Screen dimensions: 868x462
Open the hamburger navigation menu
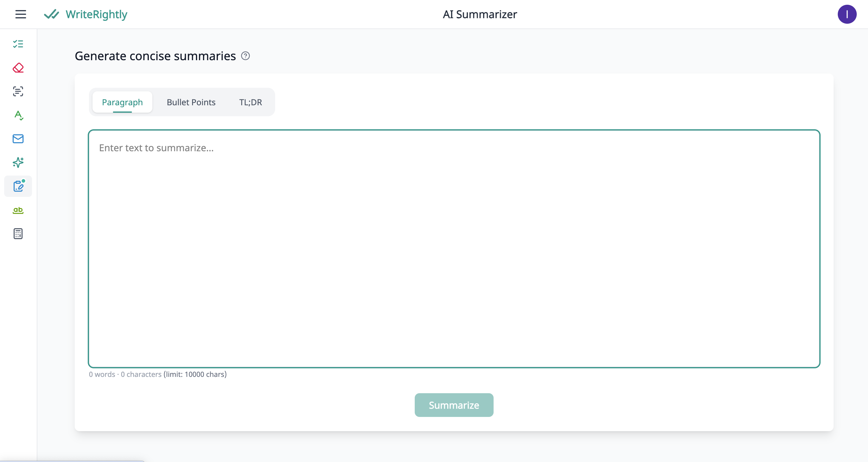(20, 14)
